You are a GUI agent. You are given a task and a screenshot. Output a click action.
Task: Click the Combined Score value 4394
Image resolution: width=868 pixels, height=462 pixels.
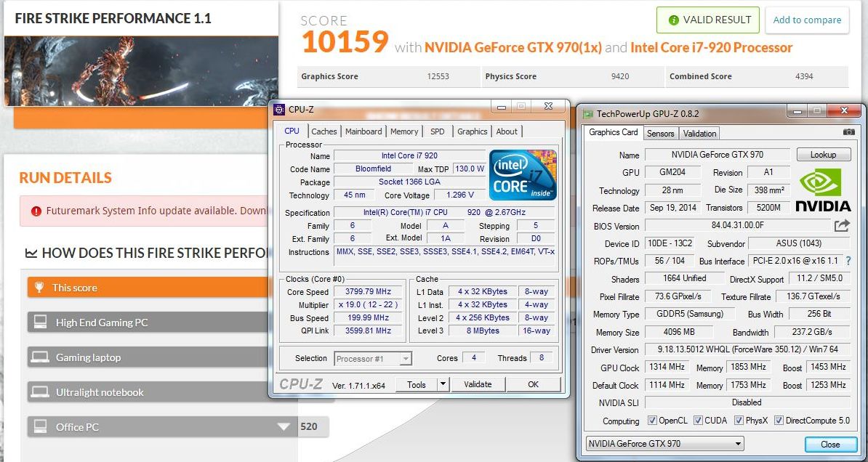tap(804, 76)
